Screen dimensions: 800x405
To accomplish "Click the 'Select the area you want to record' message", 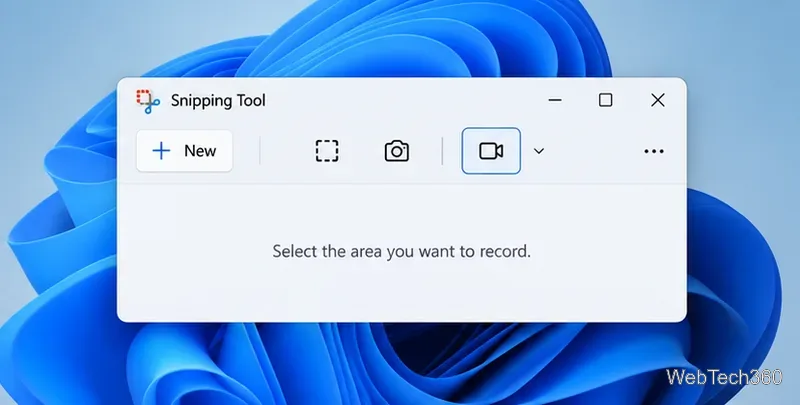I will pyautogui.click(x=402, y=251).
